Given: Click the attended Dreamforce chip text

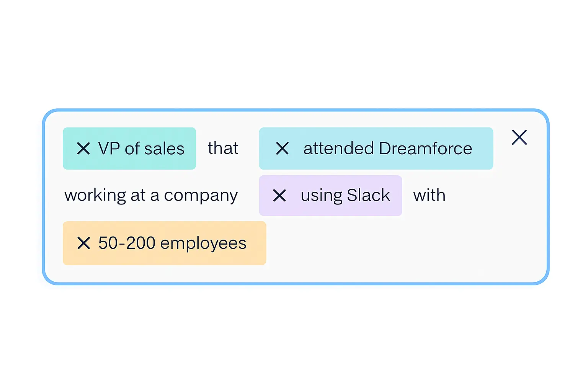Looking at the screenshot, I should coord(387,149).
